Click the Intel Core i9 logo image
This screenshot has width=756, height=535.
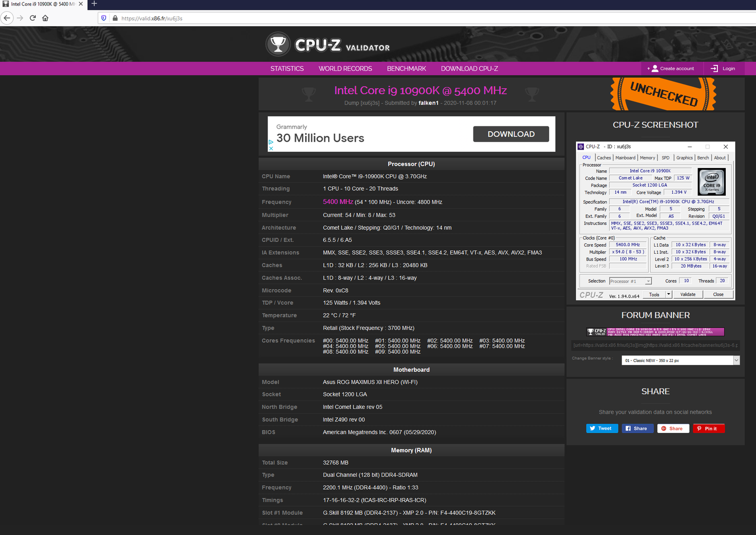(711, 182)
